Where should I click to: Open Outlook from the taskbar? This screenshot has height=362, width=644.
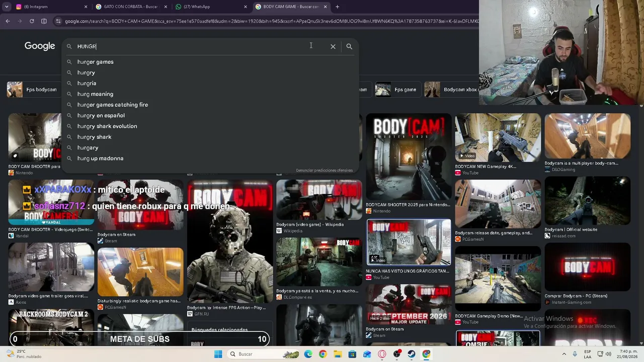367,354
